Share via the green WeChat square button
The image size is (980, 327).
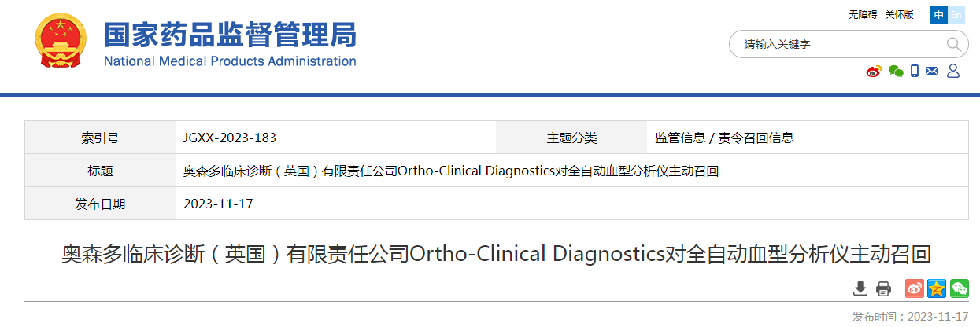(x=959, y=288)
